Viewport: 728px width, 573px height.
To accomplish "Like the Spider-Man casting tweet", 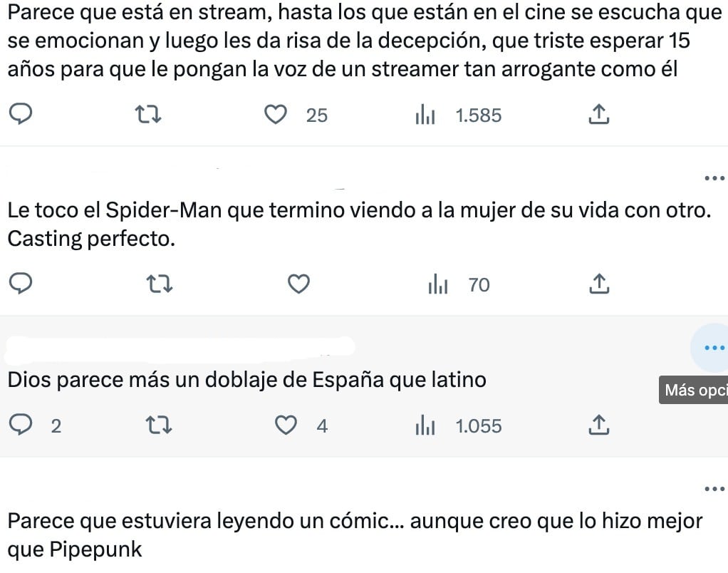I will (x=298, y=283).
